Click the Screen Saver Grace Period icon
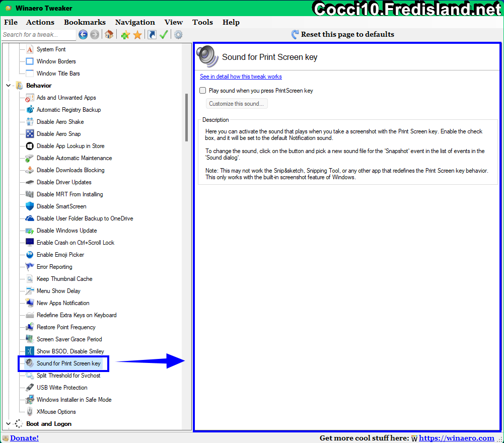This screenshot has width=504, height=443. tap(30, 339)
